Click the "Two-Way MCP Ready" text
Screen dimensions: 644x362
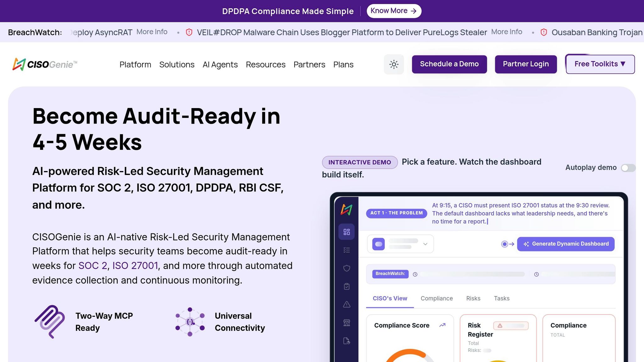(104, 322)
